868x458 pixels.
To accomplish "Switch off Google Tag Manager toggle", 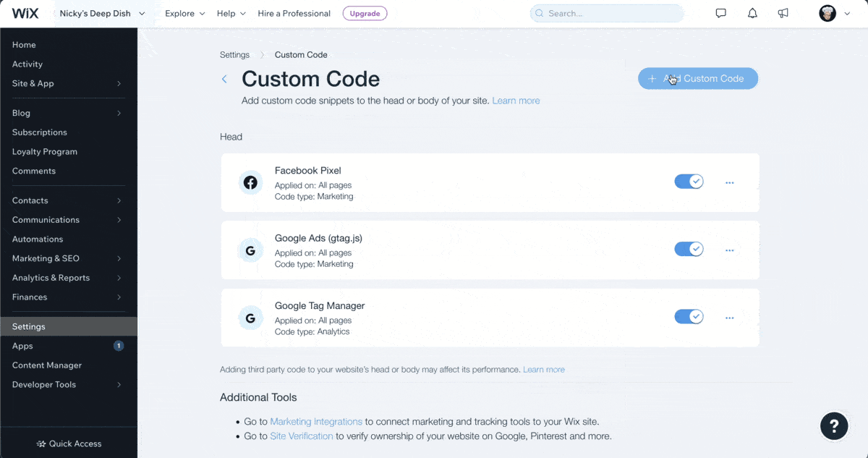I will (x=689, y=317).
